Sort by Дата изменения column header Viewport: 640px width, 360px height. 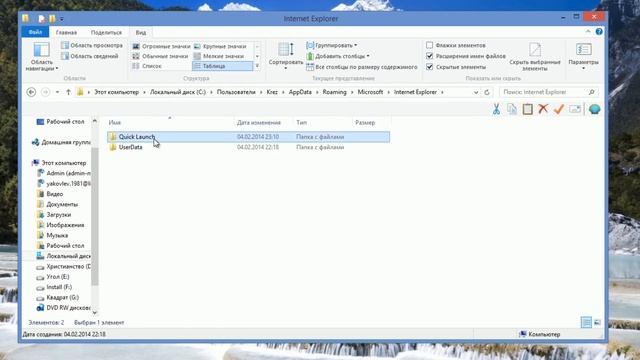click(x=264, y=122)
